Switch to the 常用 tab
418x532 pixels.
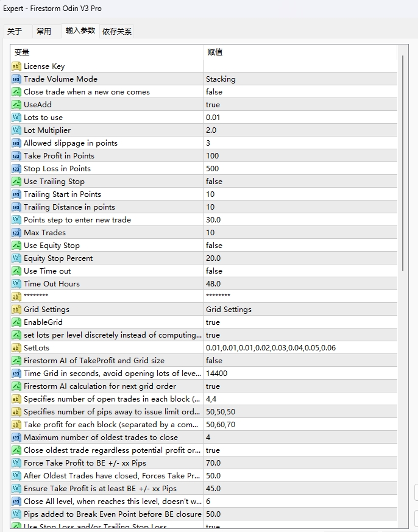(44, 31)
